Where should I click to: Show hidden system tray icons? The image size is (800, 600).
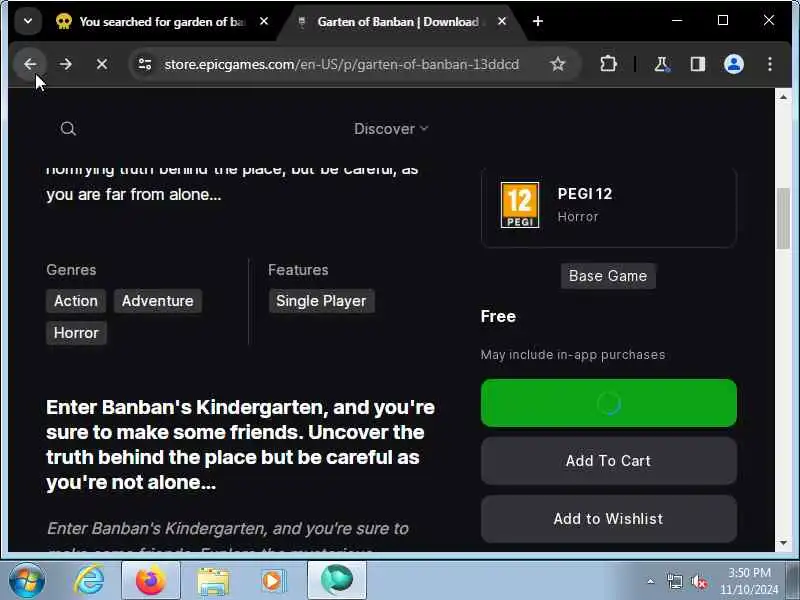[x=651, y=581]
